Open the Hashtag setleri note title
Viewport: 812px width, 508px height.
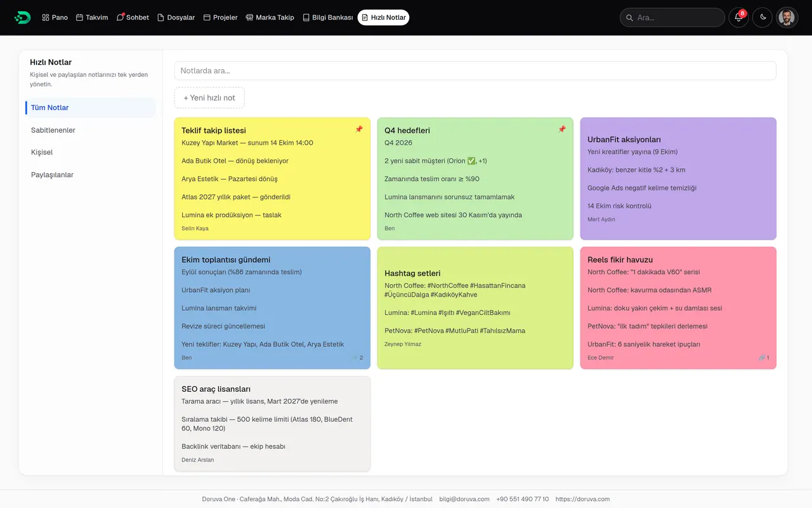[x=412, y=273]
